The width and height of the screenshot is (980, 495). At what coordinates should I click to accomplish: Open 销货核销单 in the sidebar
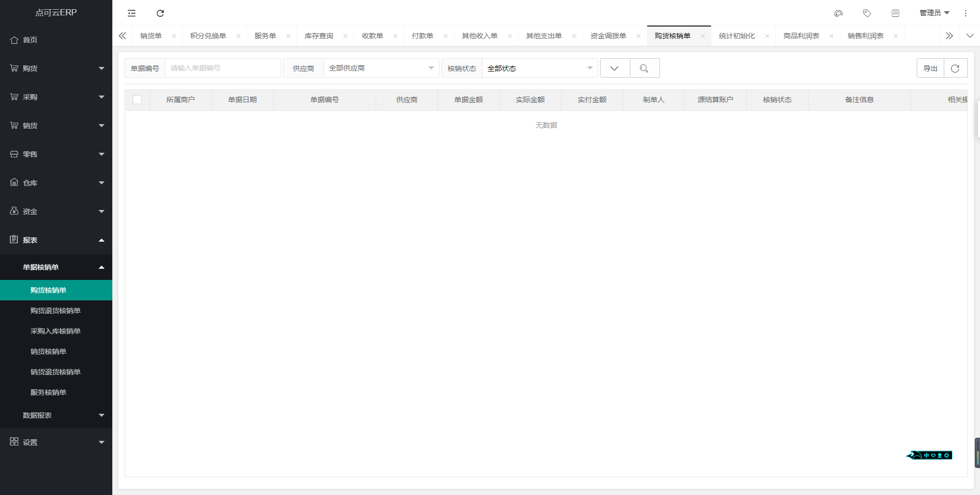[56, 351]
